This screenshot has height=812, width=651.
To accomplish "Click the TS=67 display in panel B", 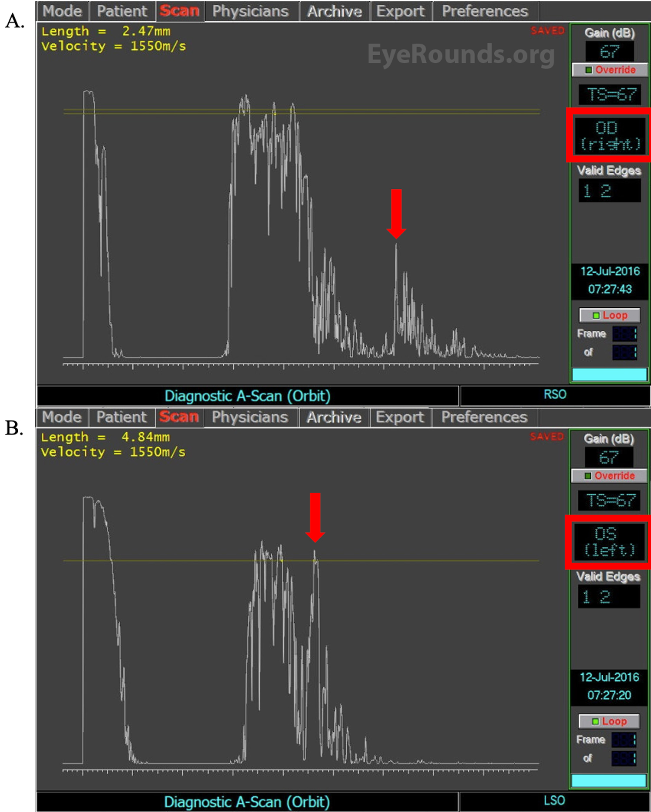I will coord(609,500).
